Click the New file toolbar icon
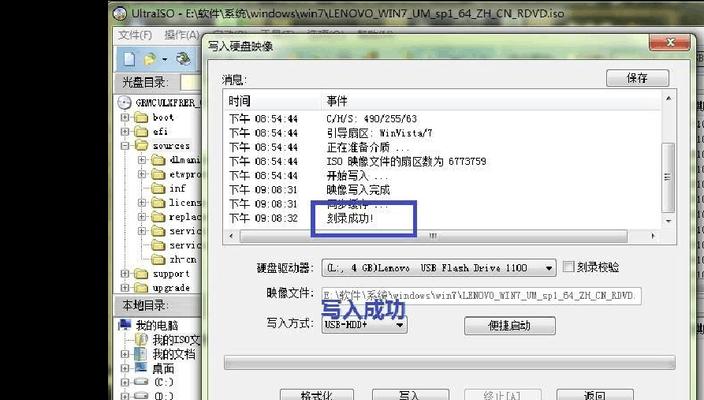The image size is (704, 400). click(x=129, y=59)
